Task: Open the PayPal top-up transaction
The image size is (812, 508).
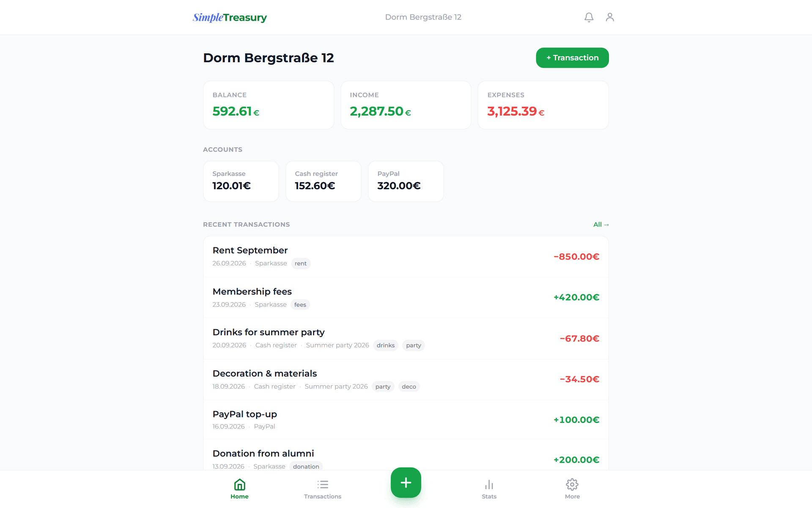Action: pyautogui.click(x=406, y=420)
